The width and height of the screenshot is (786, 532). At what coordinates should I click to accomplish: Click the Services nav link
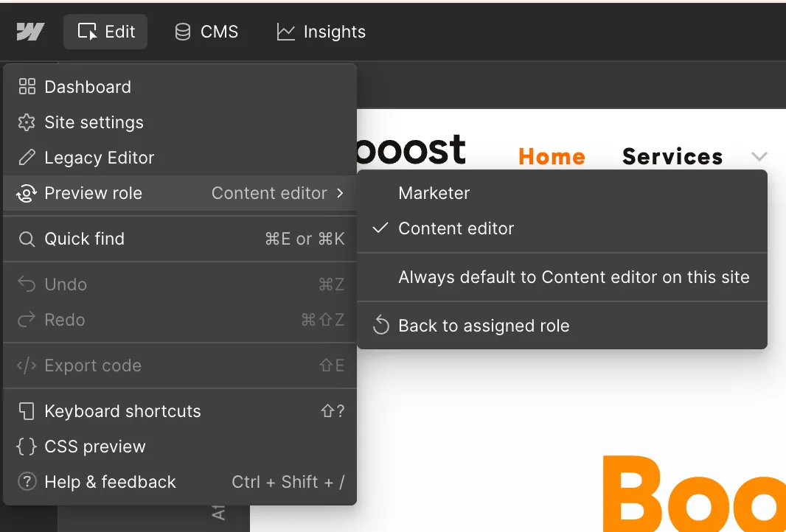click(672, 157)
